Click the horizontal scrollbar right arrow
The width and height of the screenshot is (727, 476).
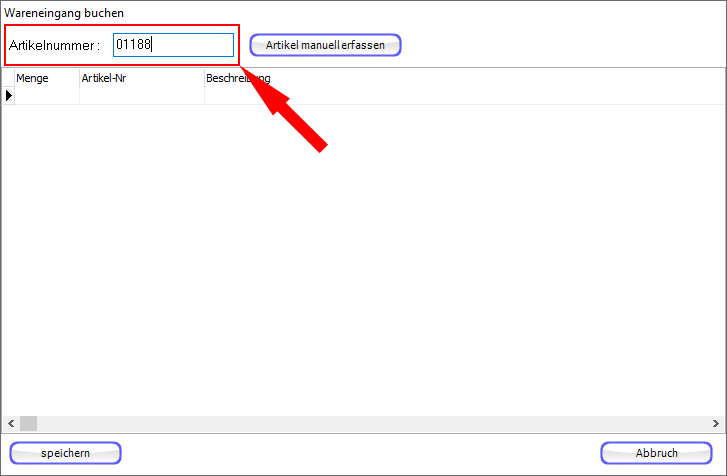point(716,423)
